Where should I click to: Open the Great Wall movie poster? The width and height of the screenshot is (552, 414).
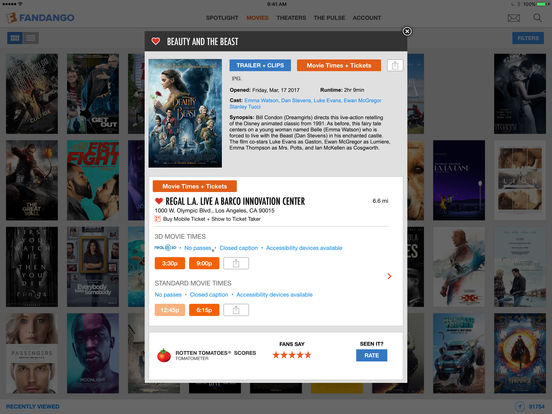click(x=32, y=180)
